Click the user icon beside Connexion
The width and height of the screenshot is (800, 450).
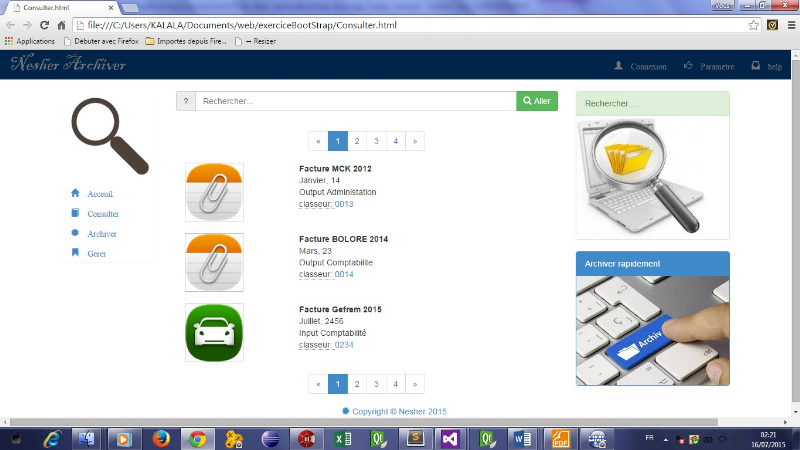coord(618,65)
